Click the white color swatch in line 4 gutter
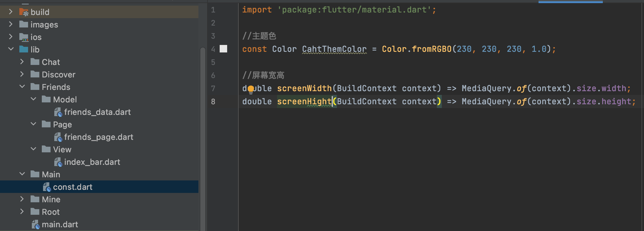Image resolution: width=644 pixels, height=231 pixels. [x=223, y=49]
